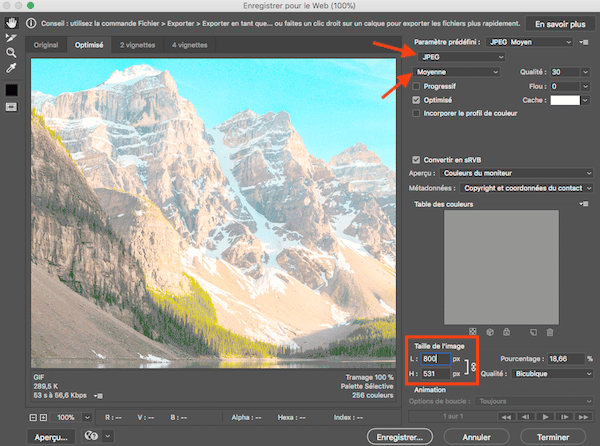
Task: Pick the Eyedropper tool
Action: (10, 68)
